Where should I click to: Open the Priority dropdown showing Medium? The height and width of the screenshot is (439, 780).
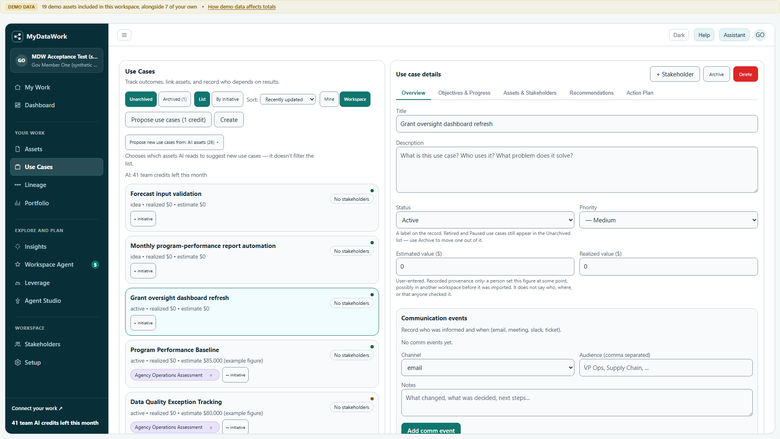coord(669,220)
